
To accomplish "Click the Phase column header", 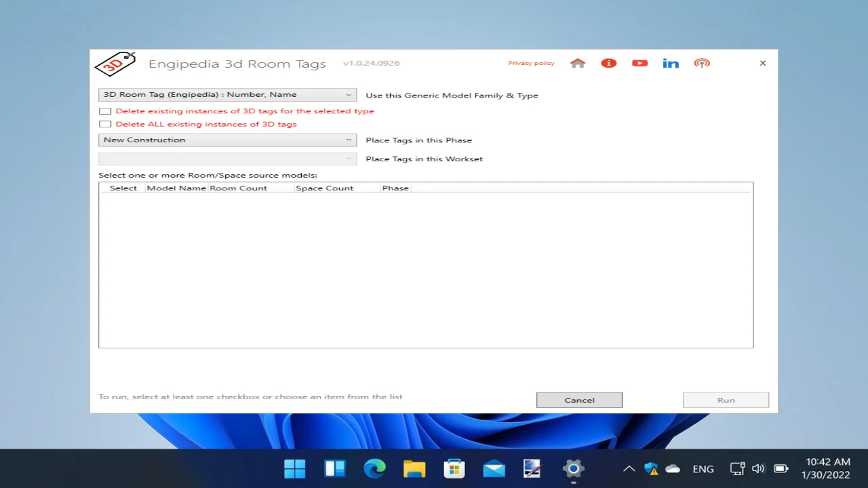I will [395, 188].
